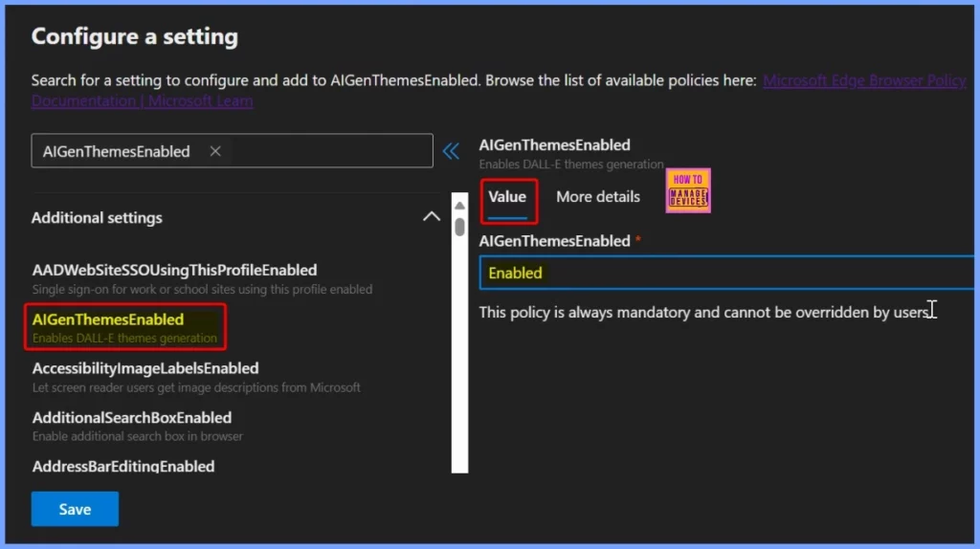
Task: Click scrollbar up arrow in settings list
Action: [x=460, y=205]
